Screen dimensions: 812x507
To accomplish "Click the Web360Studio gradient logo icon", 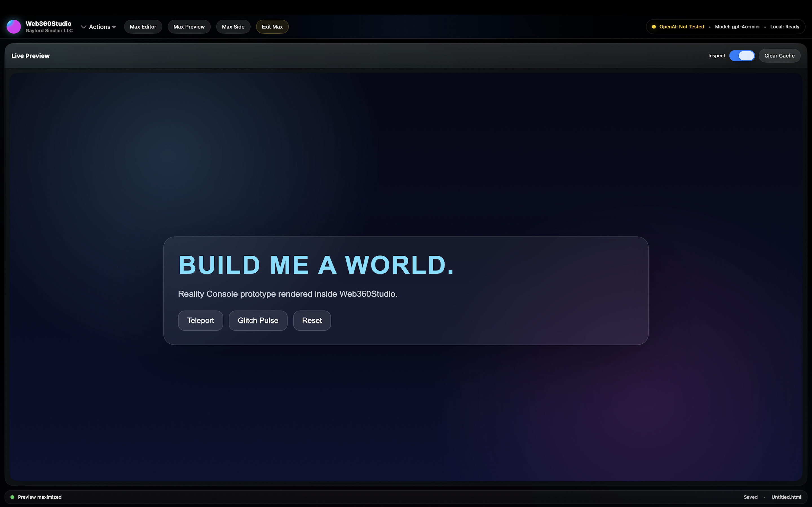I will tap(14, 26).
